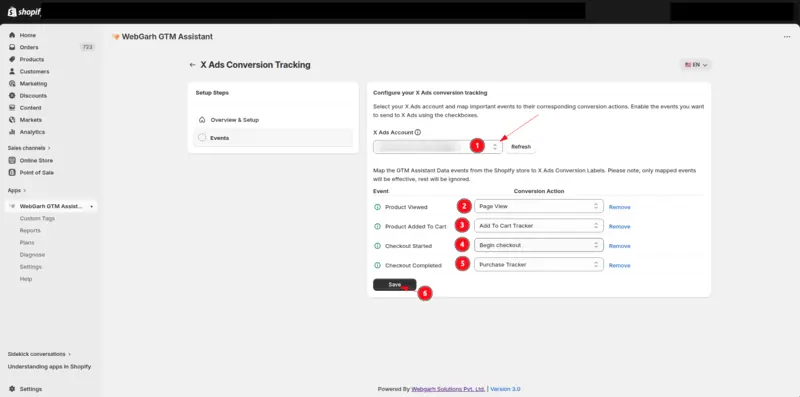Click the Settings gear icon at sidebar bottom
This screenshot has height=397, width=800.
point(12,389)
